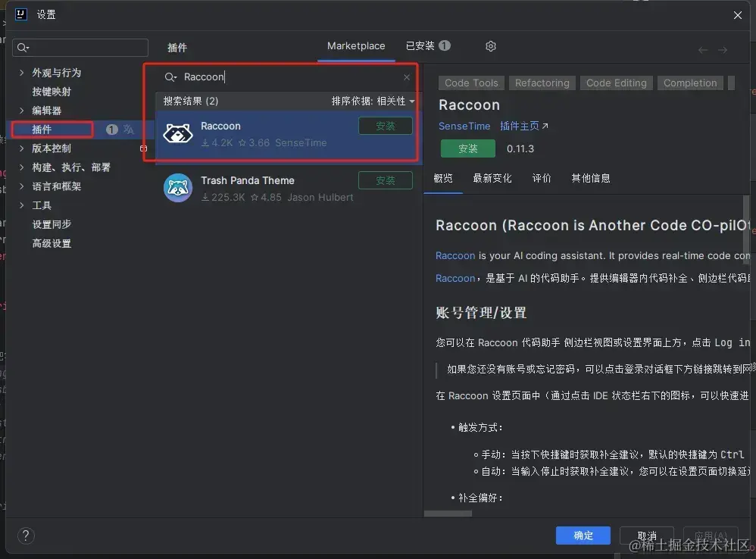Cancel with the 取消 button
This screenshot has width=756, height=559.
pyautogui.click(x=647, y=536)
